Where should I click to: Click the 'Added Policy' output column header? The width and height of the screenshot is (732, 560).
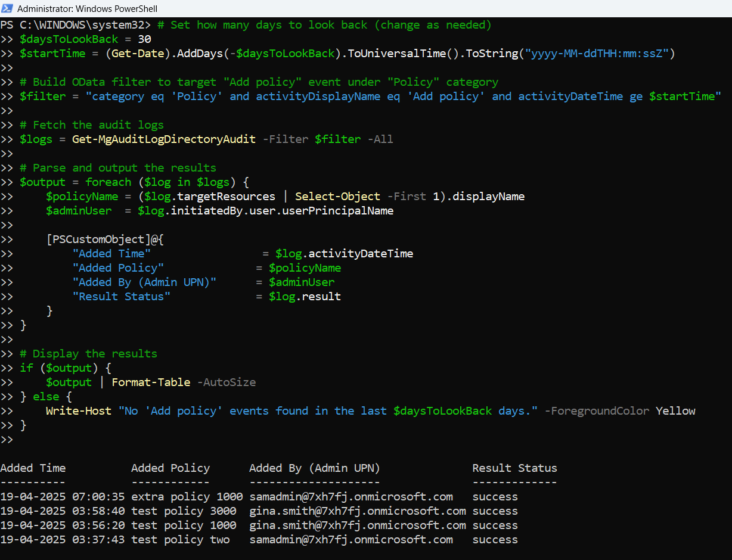click(170, 468)
